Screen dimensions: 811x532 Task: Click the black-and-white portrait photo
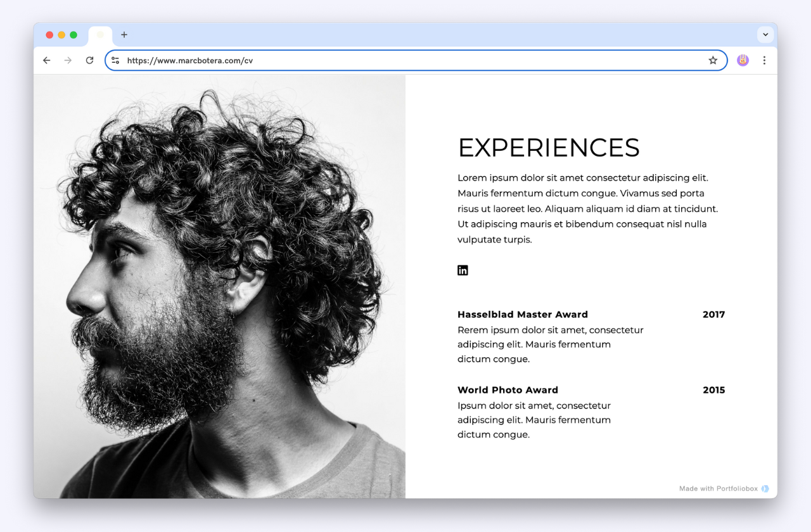(220, 285)
